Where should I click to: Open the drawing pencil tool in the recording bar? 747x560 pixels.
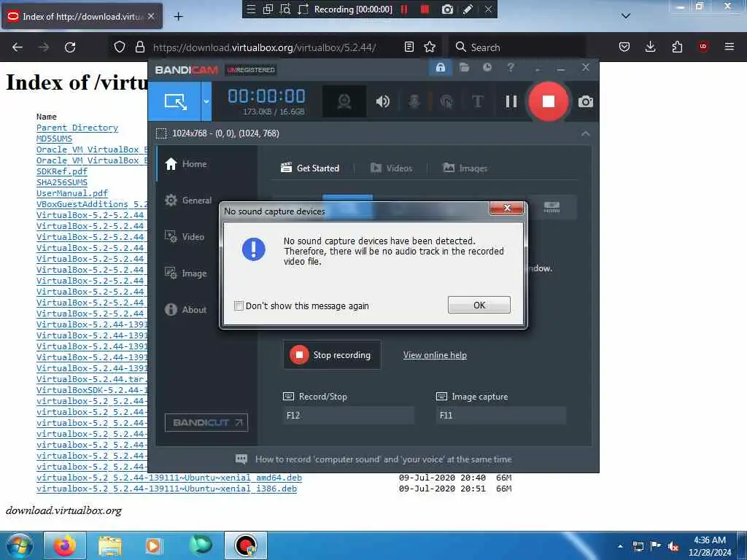468,9
